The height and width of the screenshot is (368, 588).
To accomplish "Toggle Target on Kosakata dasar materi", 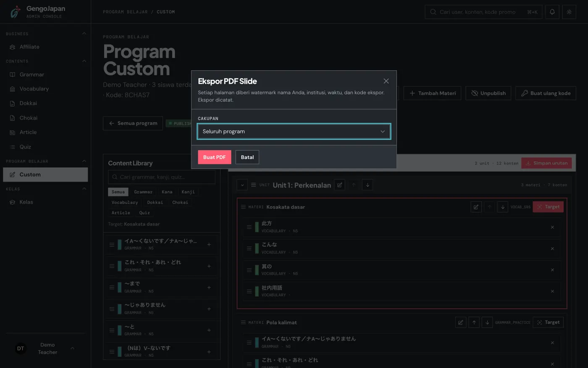I will click(548, 207).
